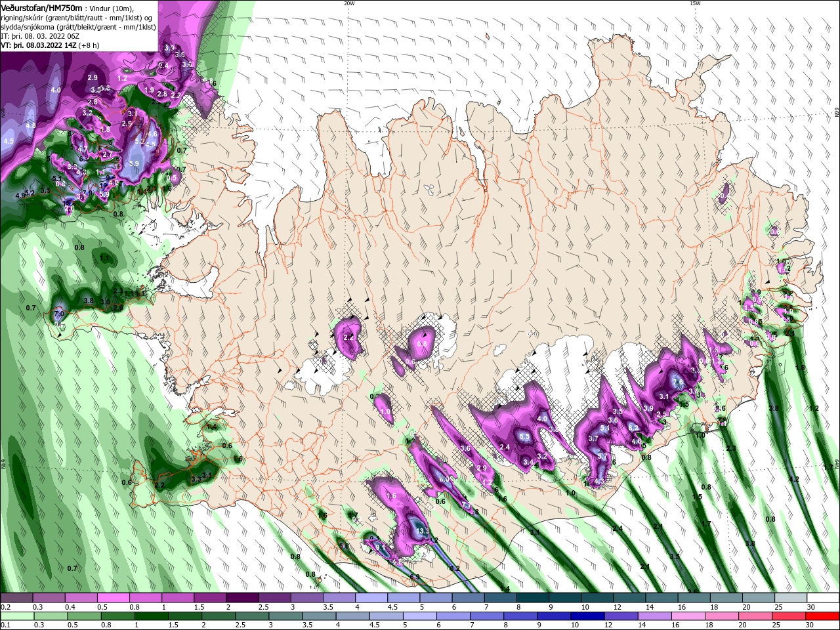Select the light violet swatch between bottom-row 14 and 16
840x630 pixels.
click(654, 616)
